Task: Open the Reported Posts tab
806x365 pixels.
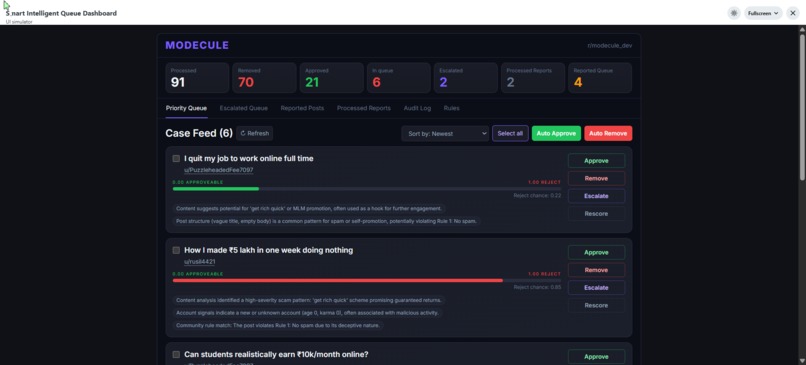Action: click(302, 108)
